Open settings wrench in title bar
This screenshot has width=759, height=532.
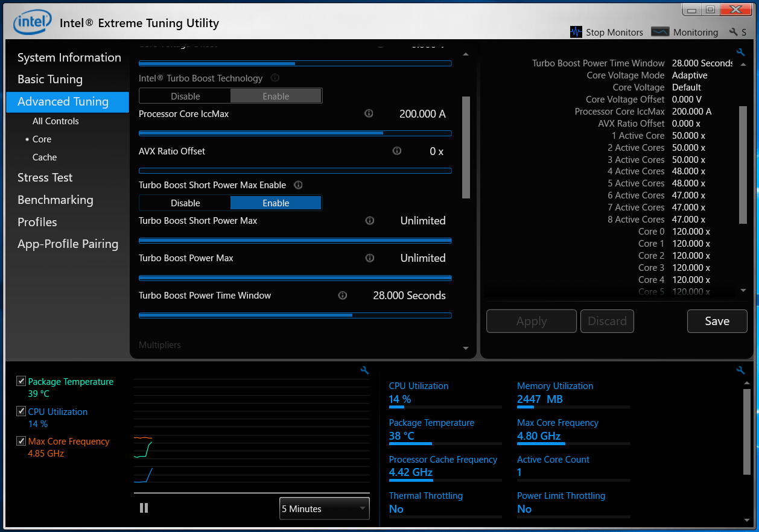pos(734,32)
